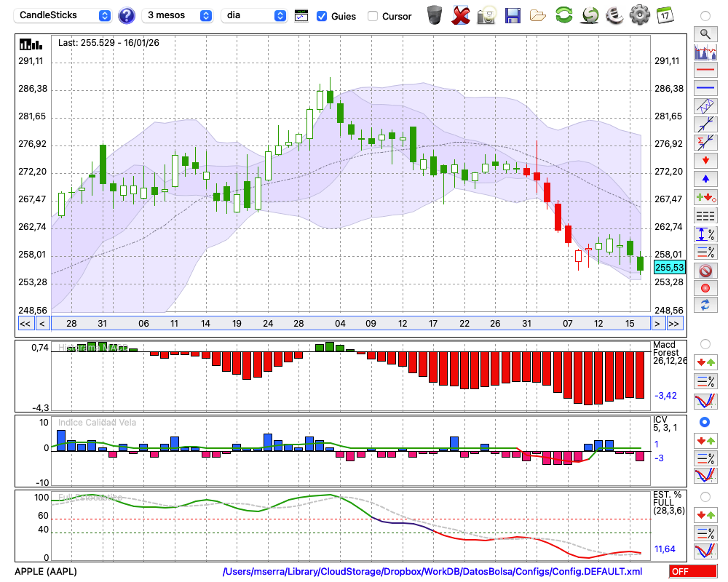Select the Macd Forest panel radio button
Viewport: 728px width, 582px height.
point(705,343)
